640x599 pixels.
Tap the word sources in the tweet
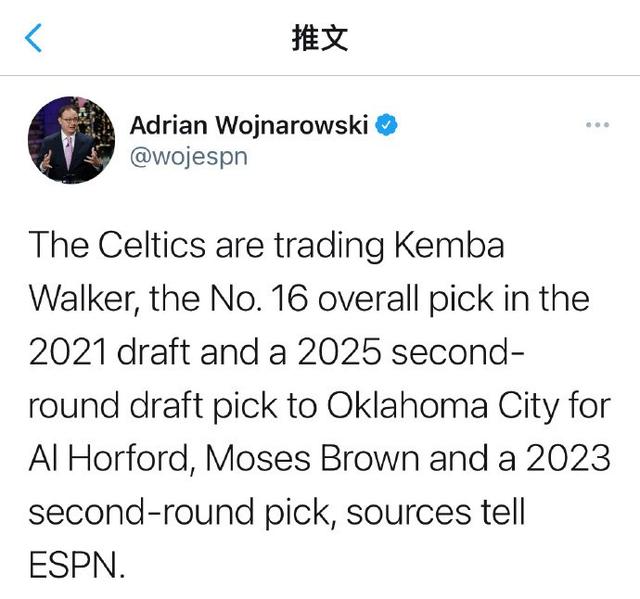[x=409, y=513]
